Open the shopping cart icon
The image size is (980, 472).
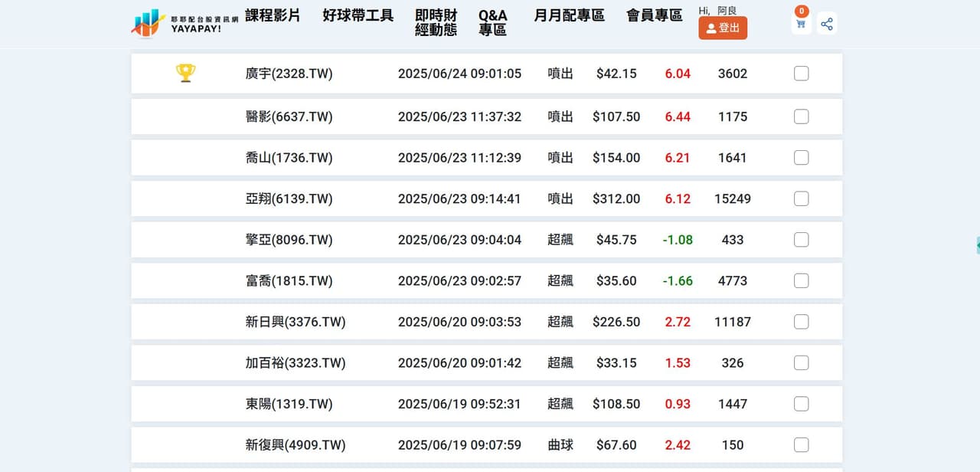point(801,24)
